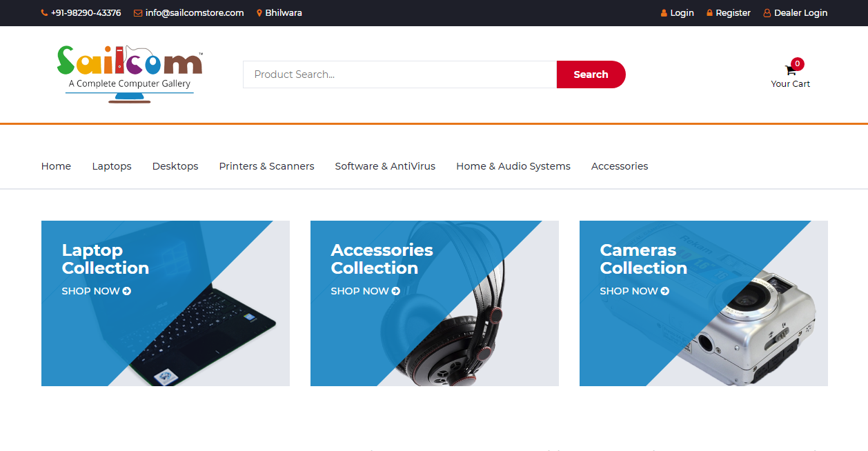Click the +91-98290-43376 phone number
This screenshot has width=868, height=451.
pyautogui.click(x=86, y=13)
